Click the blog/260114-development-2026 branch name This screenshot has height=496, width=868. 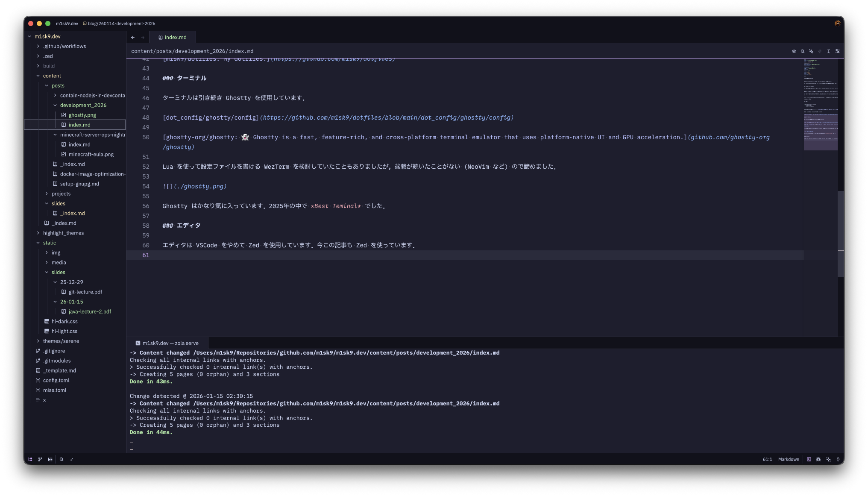[x=121, y=23]
